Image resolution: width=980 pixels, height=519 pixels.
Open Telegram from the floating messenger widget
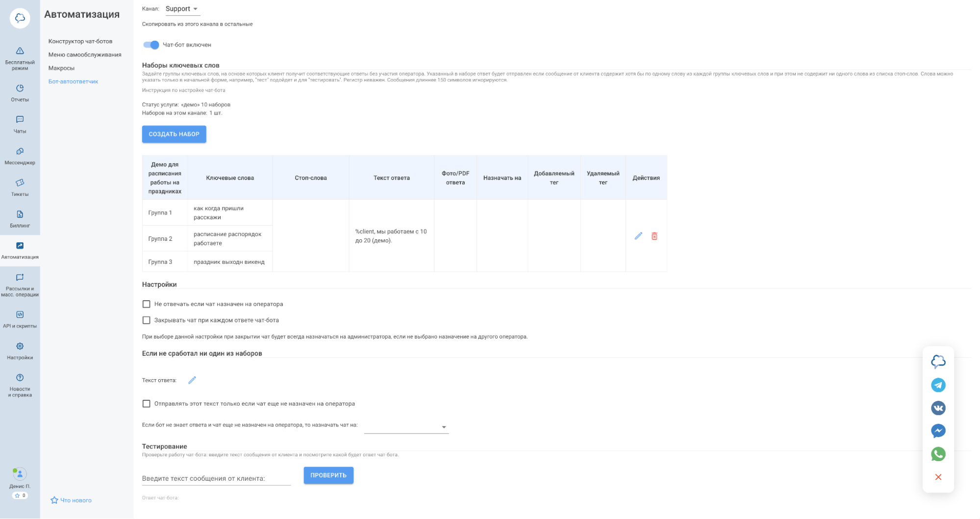[x=938, y=385]
